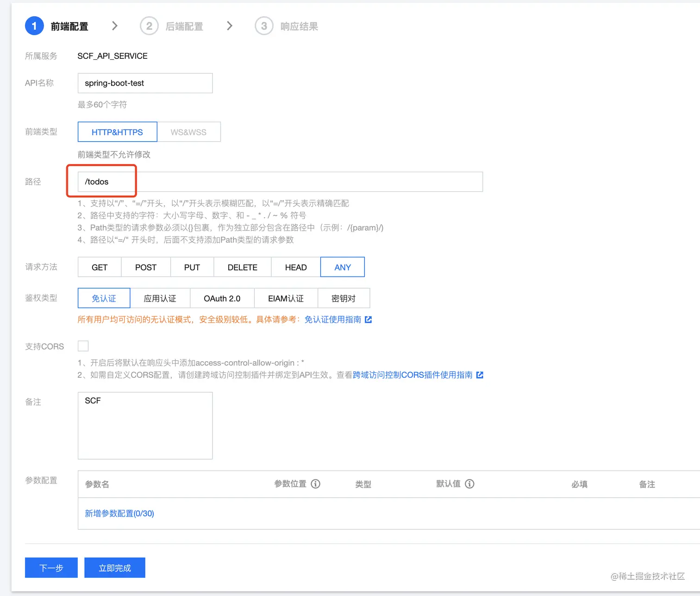Select OAuth 2.0 auth type
Screen dimensions: 700x596
(222, 298)
